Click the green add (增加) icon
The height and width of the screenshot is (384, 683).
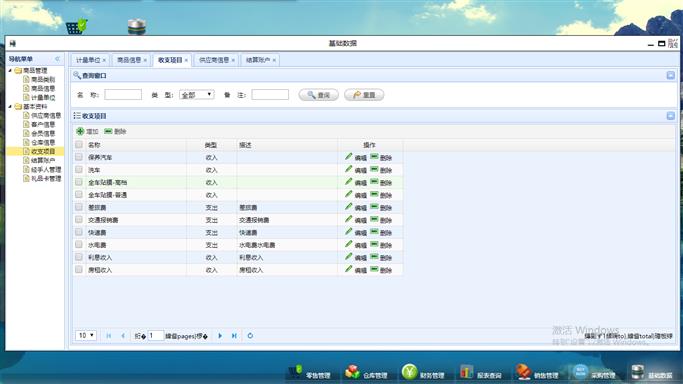coord(80,131)
